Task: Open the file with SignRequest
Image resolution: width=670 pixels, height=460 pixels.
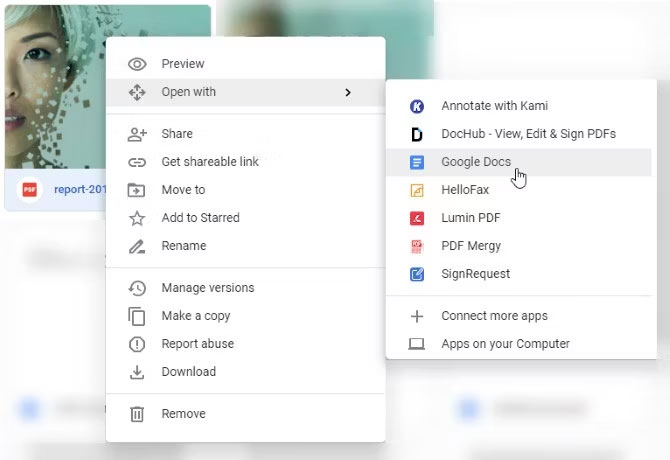Action: (x=521, y=274)
